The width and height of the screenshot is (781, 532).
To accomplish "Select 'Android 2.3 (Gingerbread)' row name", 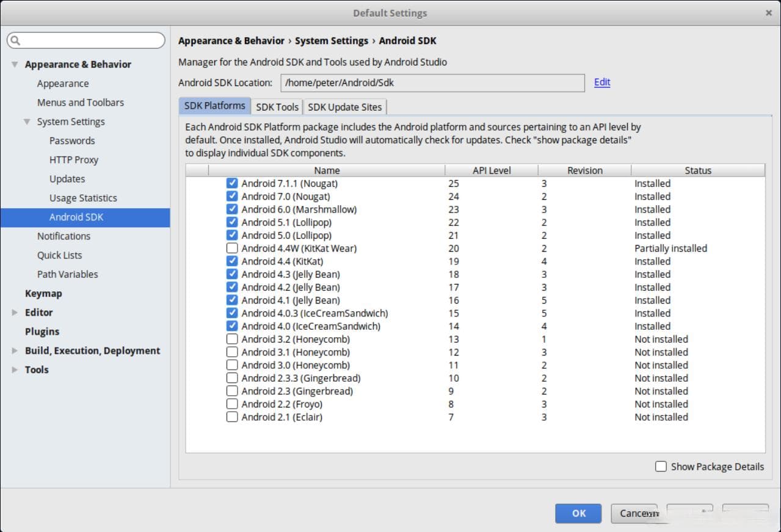I will 297,391.
